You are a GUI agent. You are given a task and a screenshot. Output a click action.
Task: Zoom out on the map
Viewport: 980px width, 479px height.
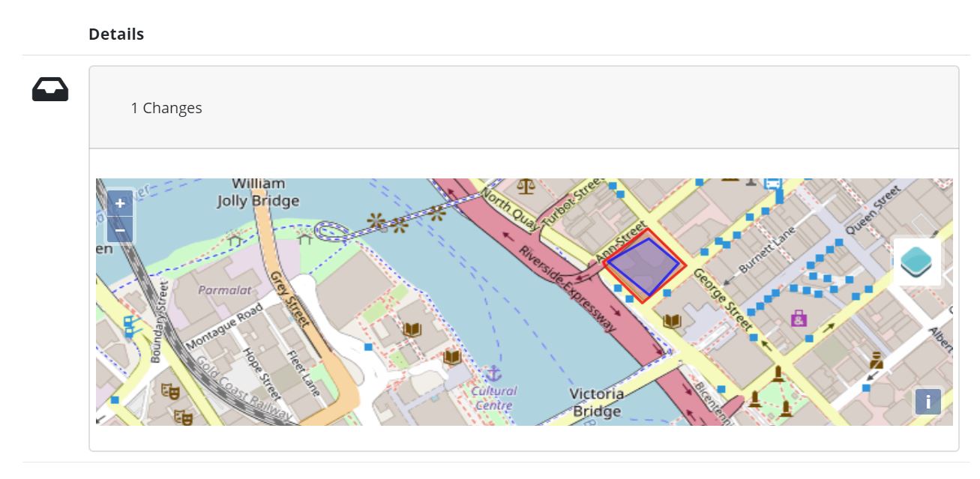120,229
